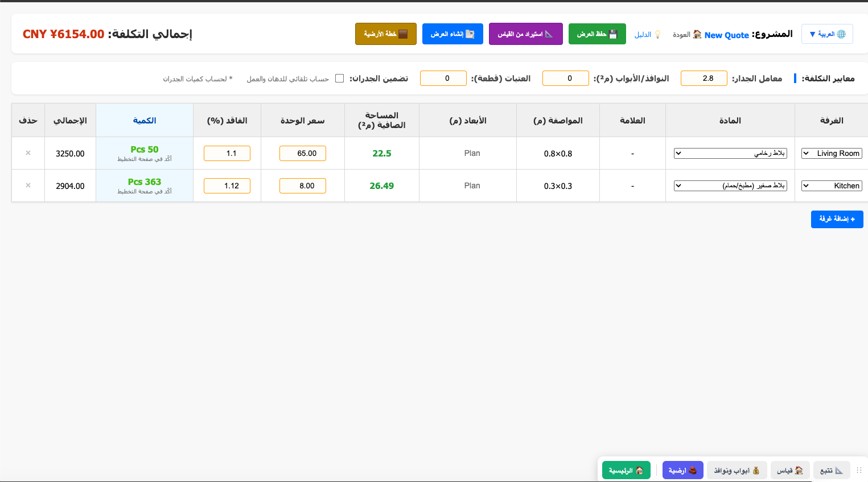Edit unit price 8.00 for Kitchen

click(303, 186)
